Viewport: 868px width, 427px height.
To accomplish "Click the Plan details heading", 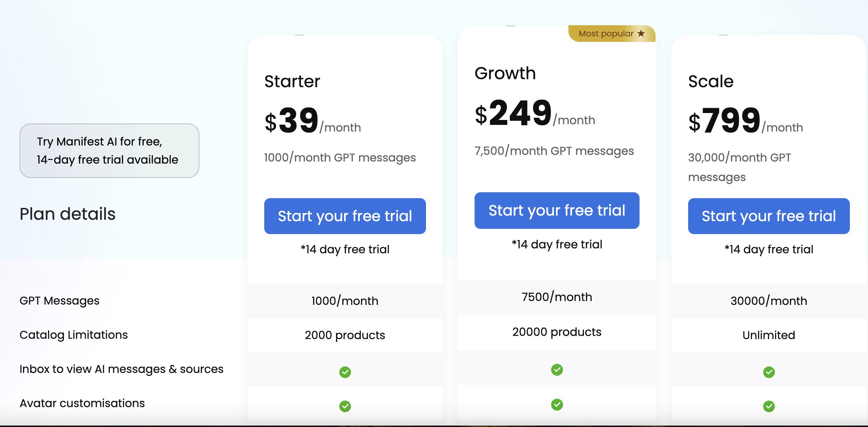I will point(68,214).
